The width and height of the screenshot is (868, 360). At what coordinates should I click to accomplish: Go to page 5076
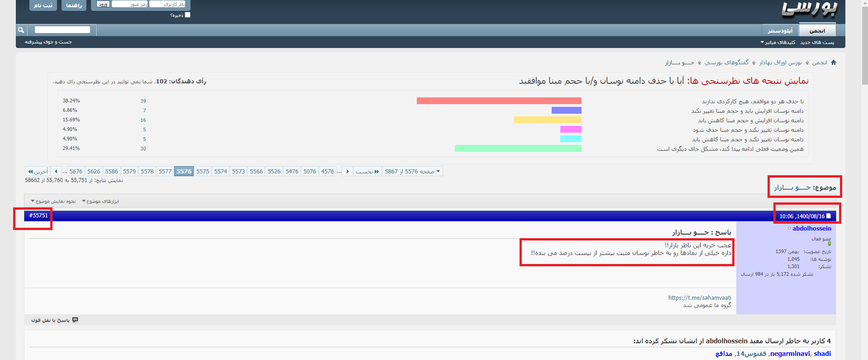click(x=310, y=172)
